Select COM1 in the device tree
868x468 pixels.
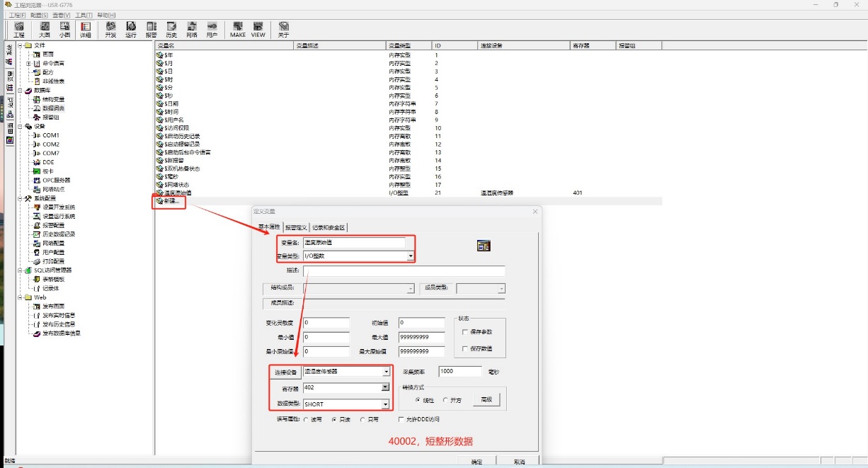tap(50, 135)
